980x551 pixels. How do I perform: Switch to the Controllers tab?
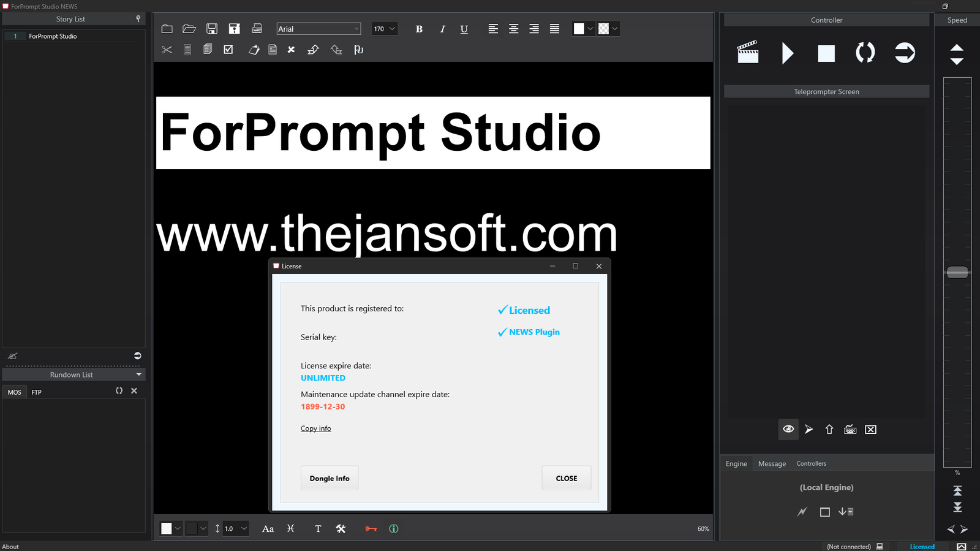(x=811, y=463)
